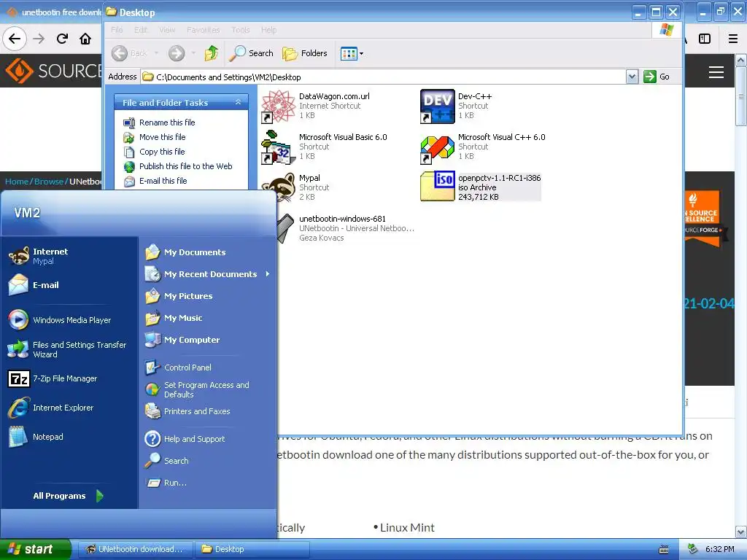
Task: Click Publish this file to the Web
Action: pyautogui.click(x=178, y=166)
